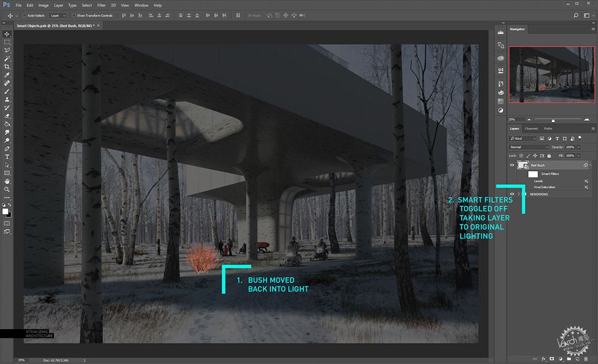Select the Healing Brush tool

pos(7,83)
